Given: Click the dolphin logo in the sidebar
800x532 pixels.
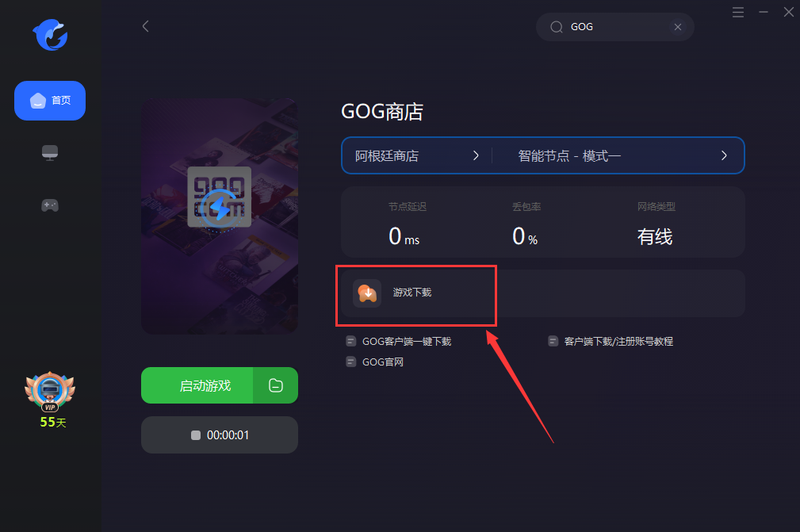Looking at the screenshot, I should 51,35.
